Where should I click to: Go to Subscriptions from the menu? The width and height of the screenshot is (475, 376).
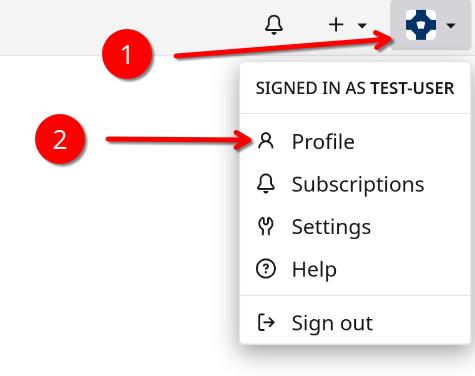click(x=355, y=184)
